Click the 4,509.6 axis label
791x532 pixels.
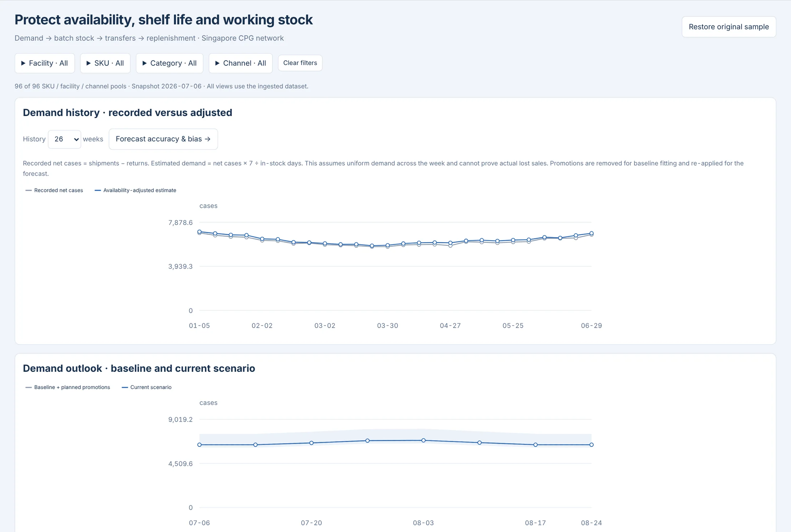(x=180, y=464)
